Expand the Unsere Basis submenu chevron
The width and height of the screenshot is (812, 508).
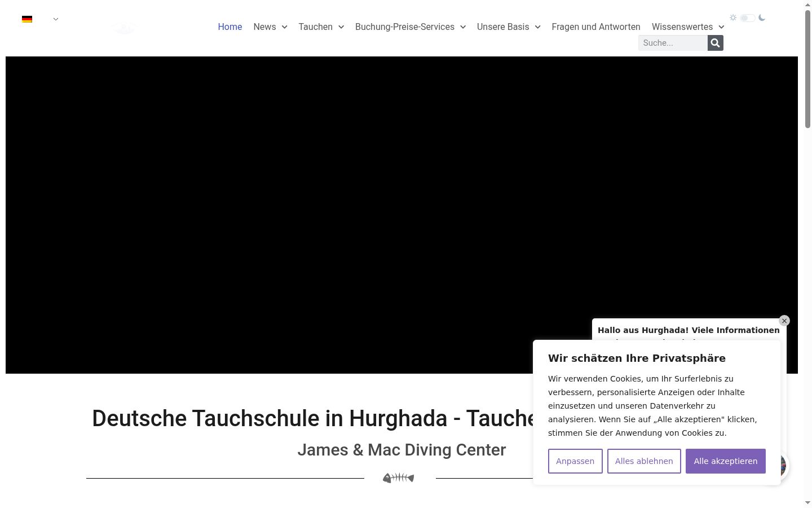(537, 27)
